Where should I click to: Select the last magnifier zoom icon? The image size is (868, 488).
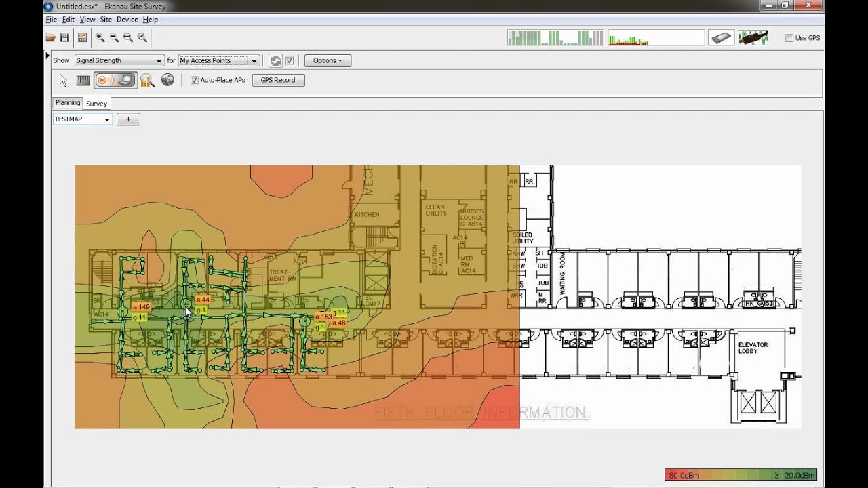pos(142,38)
